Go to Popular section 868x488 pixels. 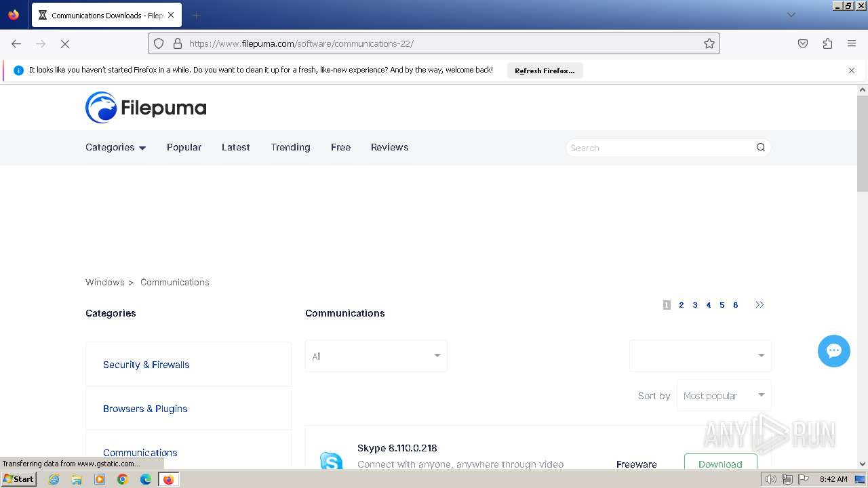coord(184,147)
